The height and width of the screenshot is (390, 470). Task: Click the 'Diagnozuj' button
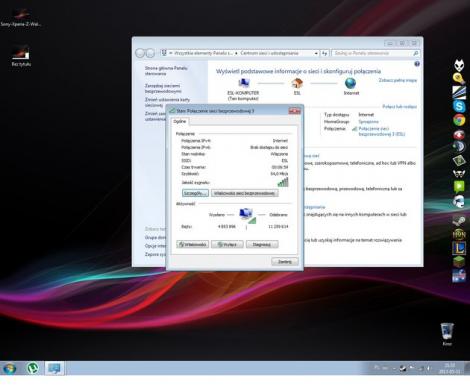tap(262, 244)
